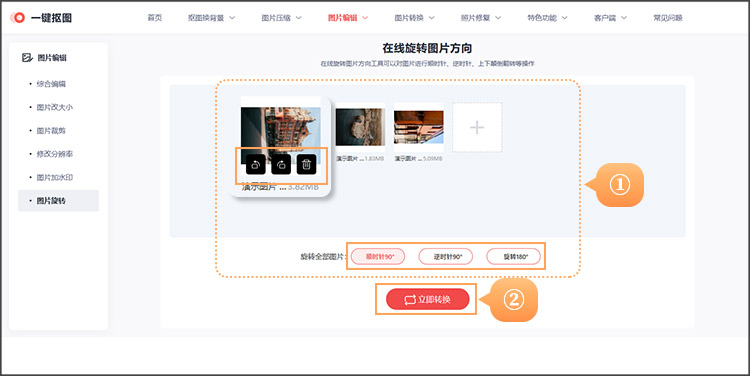Expand the 抠图换背景 menu
750x376 pixels.
click(x=211, y=18)
